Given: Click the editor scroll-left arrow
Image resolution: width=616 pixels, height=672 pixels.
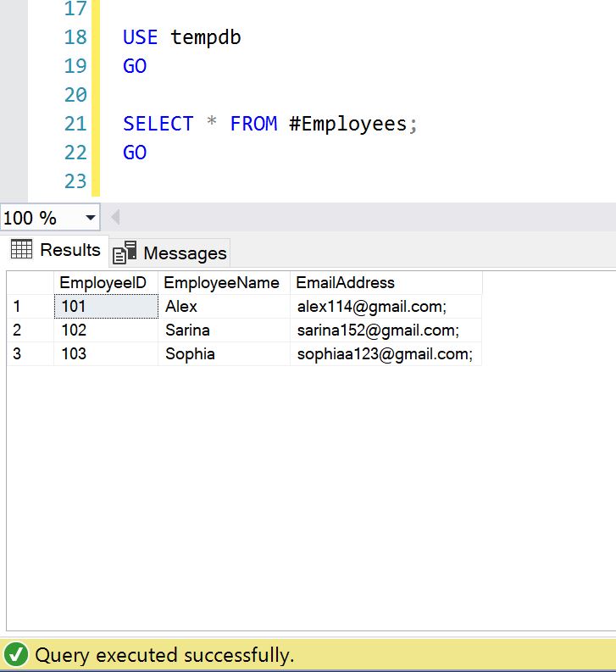Looking at the screenshot, I should [115, 217].
